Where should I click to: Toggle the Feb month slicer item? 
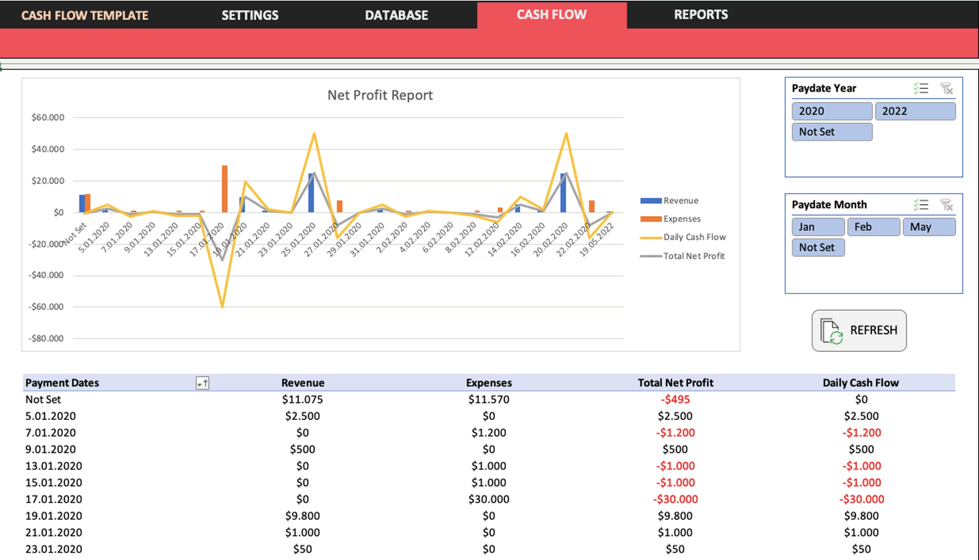pos(873,227)
